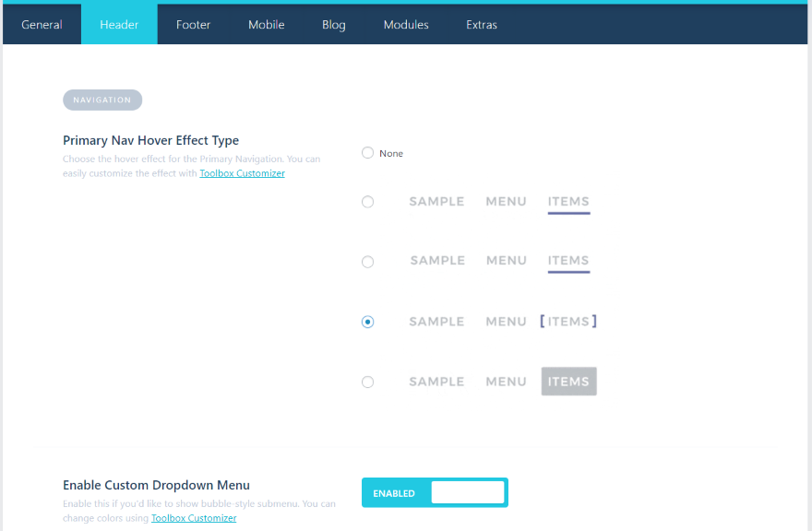The width and height of the screenshot is (812, 531).
Task: Click the bracketed [ITEMS] sample preview
Action: pyautogui.click(x=568, y=322)
